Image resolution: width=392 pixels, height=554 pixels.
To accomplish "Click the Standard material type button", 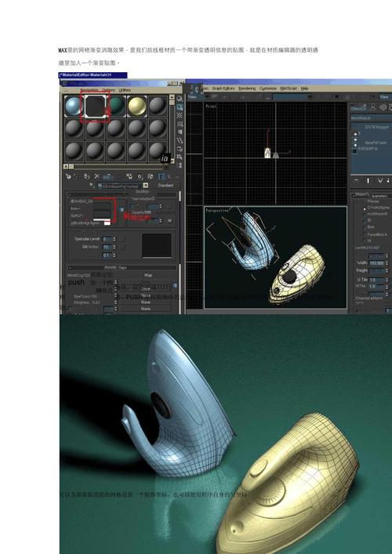I will pos(165,186).
